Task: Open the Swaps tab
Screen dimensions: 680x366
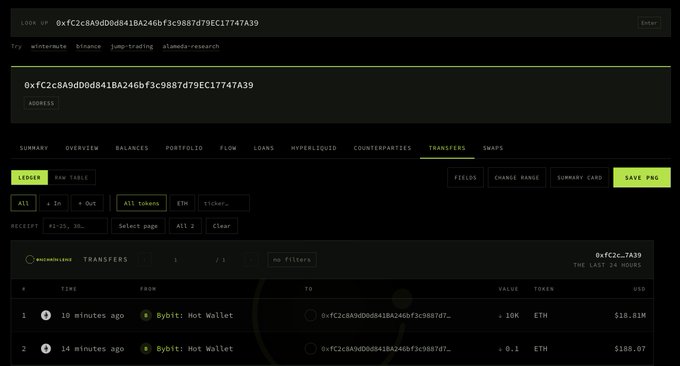Action: coord(493,148)
